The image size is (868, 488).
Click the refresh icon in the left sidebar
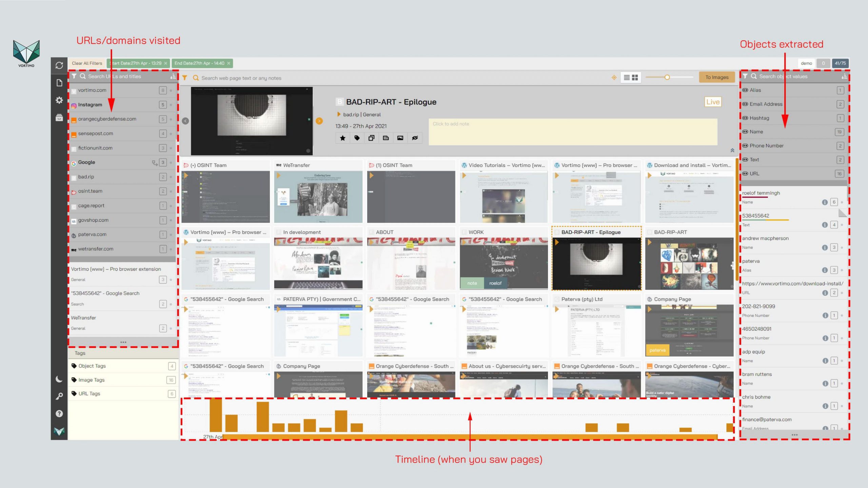pyautogui.click(x=59, y=65)
